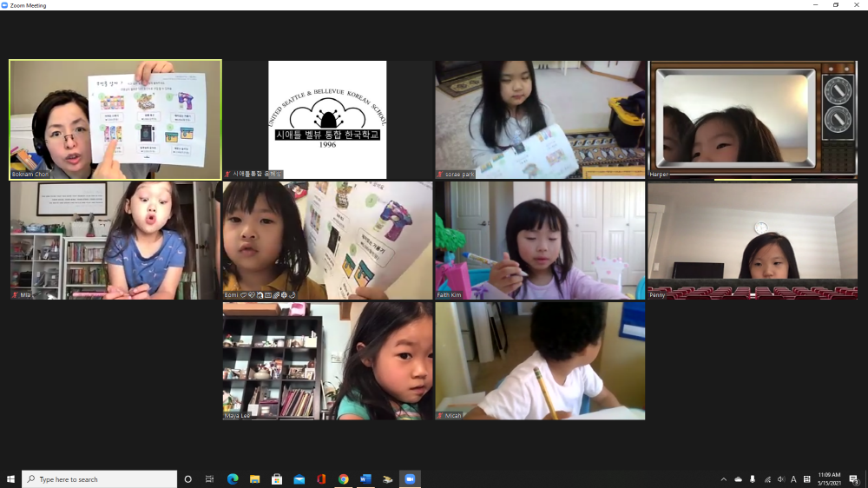Open File Explorer from the taskbar
The width and height of the screenshot is (868, 488).
click(255, 479)
